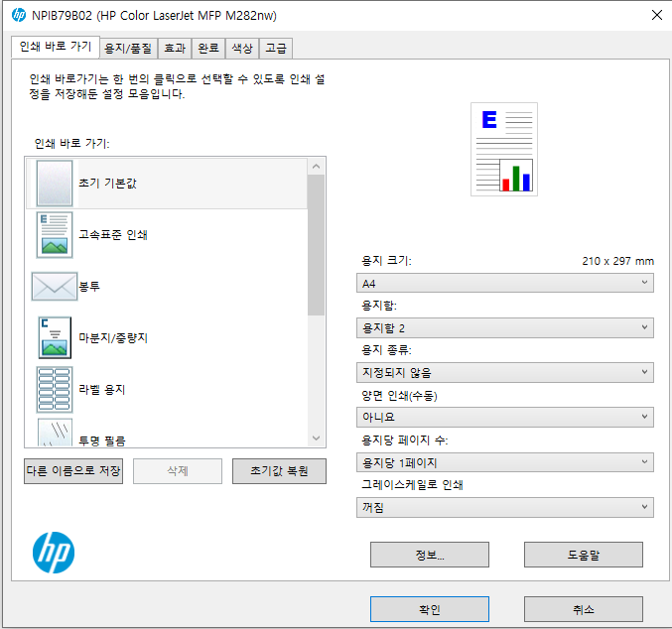
Task: Cancel the dialog with 취소 button
Action: [584, 609]
